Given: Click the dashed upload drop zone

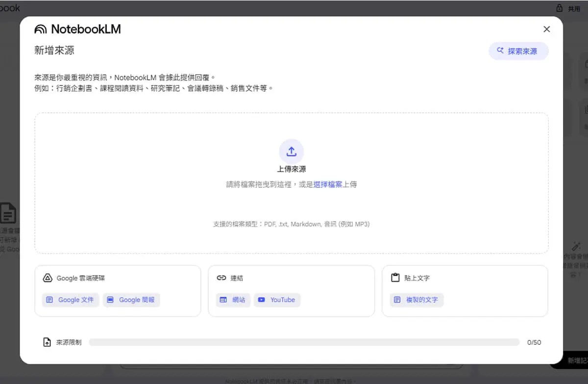Looking at the screenshot, I should coord(292,183).
